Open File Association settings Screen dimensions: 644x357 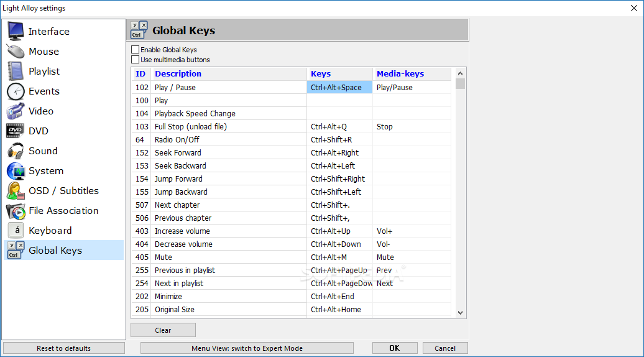pyautogui.click(x=63, y=211)
